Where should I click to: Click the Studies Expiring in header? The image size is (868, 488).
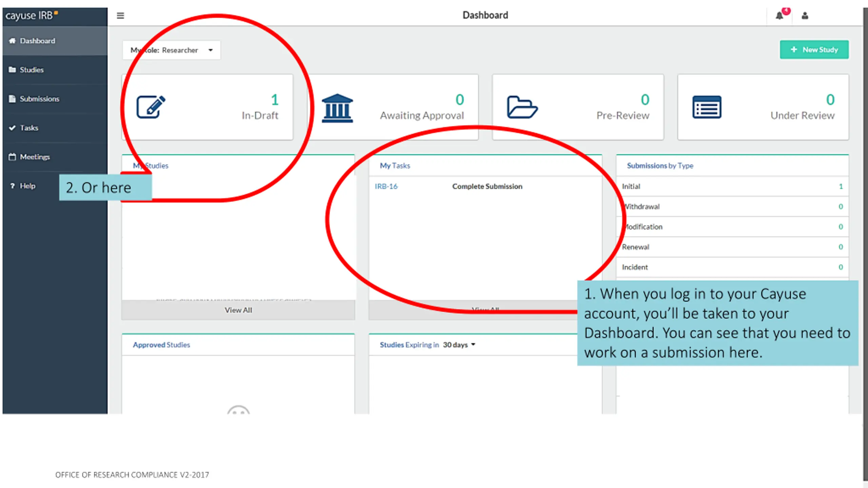click(x=409, y=345)
